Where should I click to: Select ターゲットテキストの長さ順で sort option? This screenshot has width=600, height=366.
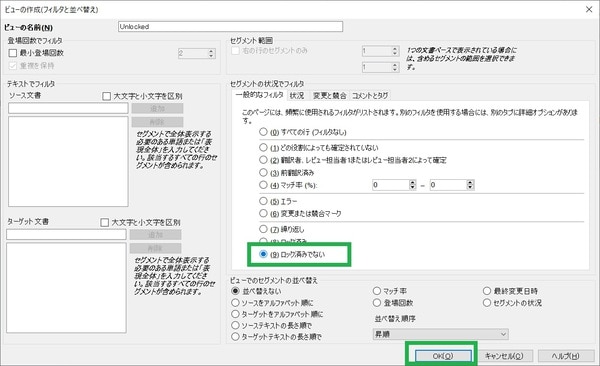tap(235, 337)
